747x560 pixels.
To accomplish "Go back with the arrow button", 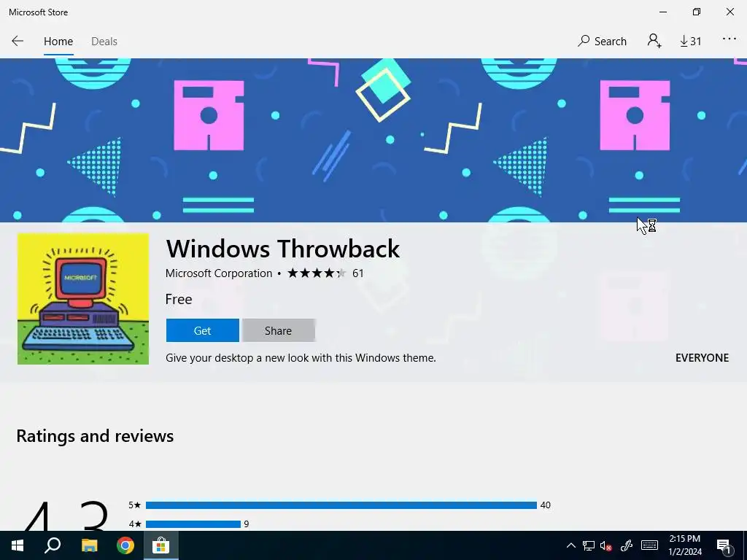I will click(18, 41).
